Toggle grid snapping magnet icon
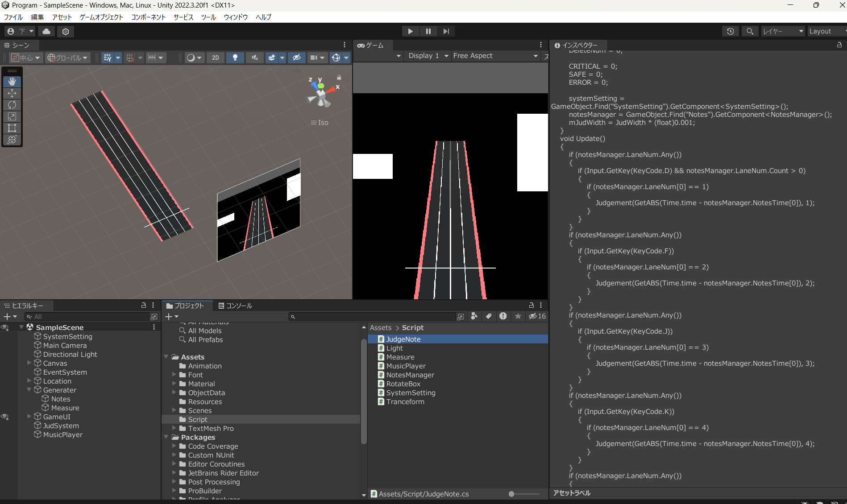 tap(130, 58)
